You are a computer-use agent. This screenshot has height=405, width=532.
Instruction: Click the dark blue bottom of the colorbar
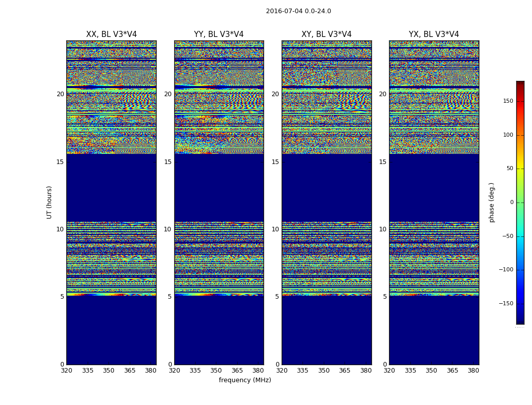(520, 321)
